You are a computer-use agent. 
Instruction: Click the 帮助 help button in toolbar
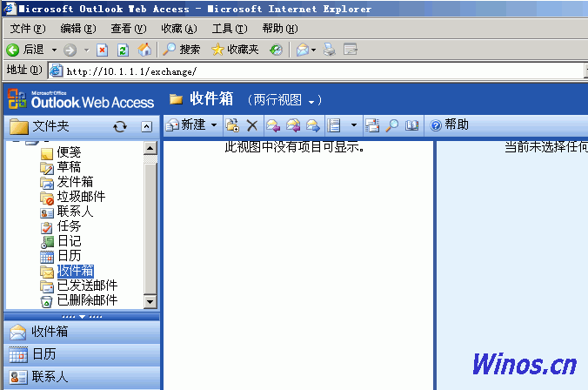(450, 125)
